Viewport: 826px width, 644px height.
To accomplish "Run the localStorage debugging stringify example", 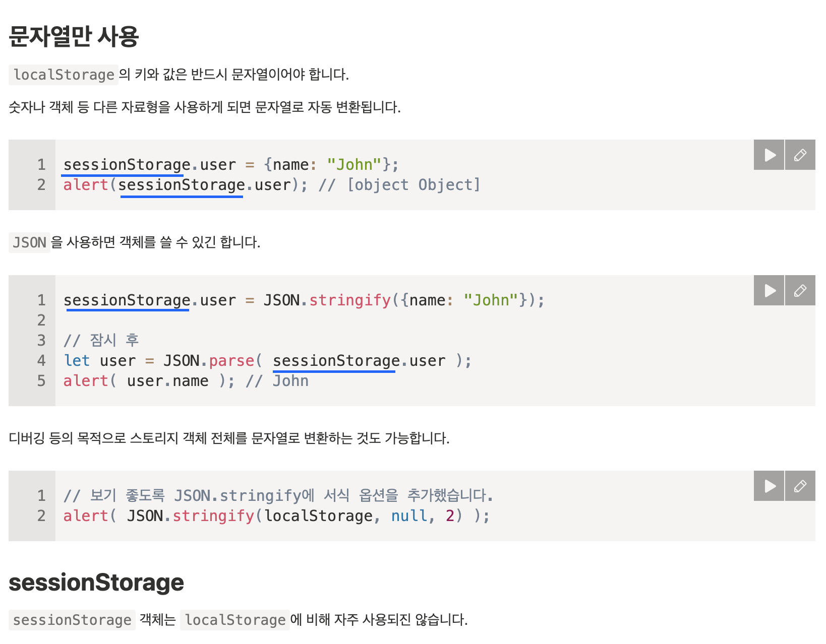I will pyautogui.click(x=768, y=486).
